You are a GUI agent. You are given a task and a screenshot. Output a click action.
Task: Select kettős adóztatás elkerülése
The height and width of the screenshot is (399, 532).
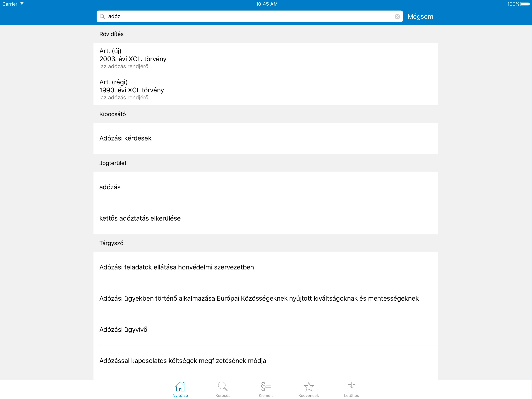(x=266, y=219)
